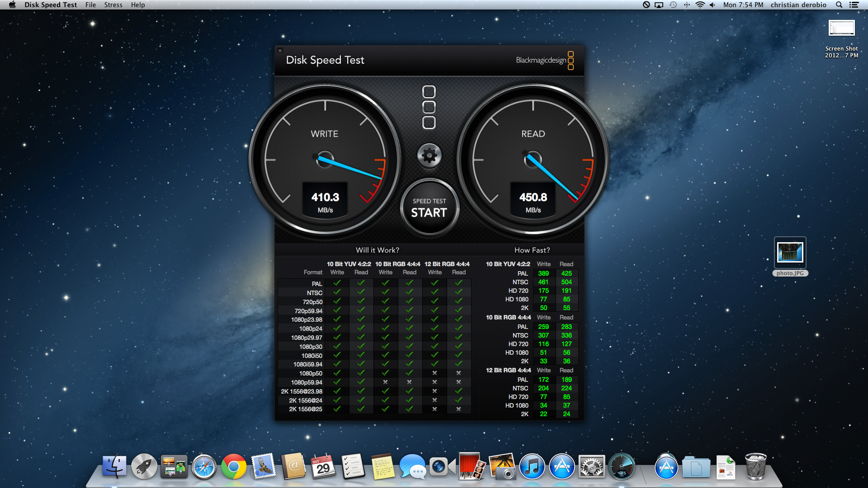868x488 pixels.
Task: Open iTunes from the dock
Action: pos(532,467)
